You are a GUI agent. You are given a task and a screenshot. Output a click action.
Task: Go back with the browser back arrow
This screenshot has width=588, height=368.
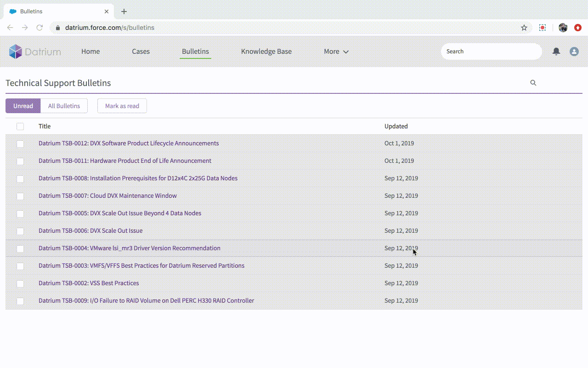pos(10,28)
